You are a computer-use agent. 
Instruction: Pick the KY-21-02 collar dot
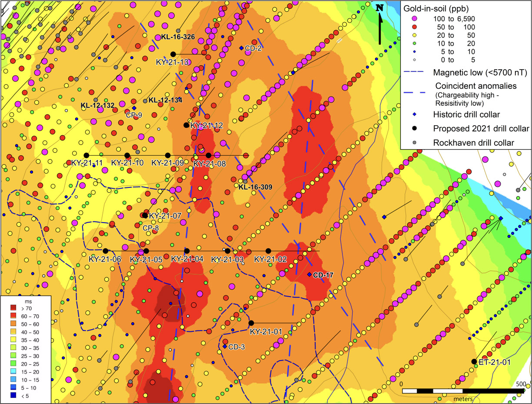268,250
